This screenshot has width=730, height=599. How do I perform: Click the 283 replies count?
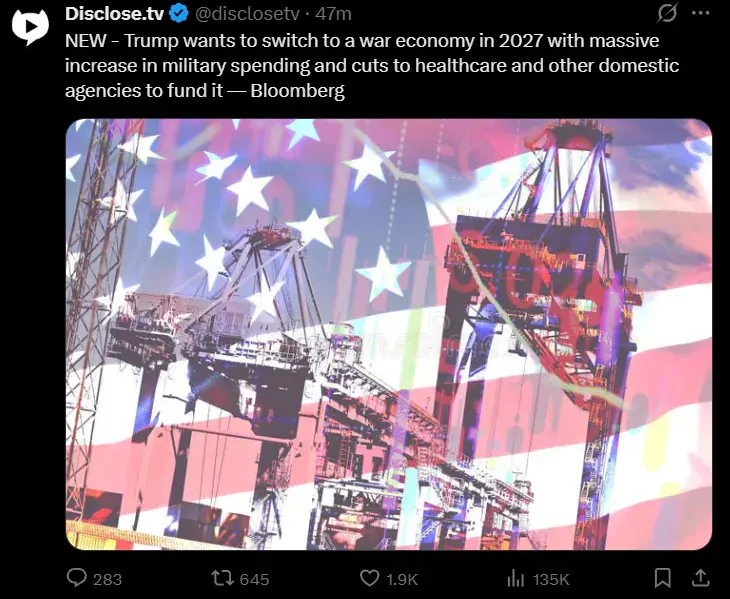click(108, 579)
